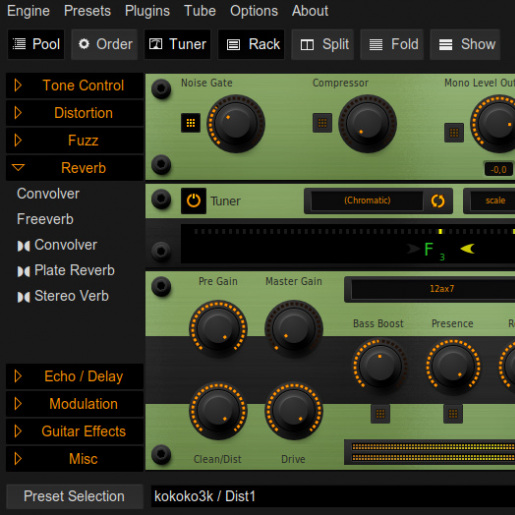
Task: Toggle the Noise Gate switch
Action: pos(191,123)
